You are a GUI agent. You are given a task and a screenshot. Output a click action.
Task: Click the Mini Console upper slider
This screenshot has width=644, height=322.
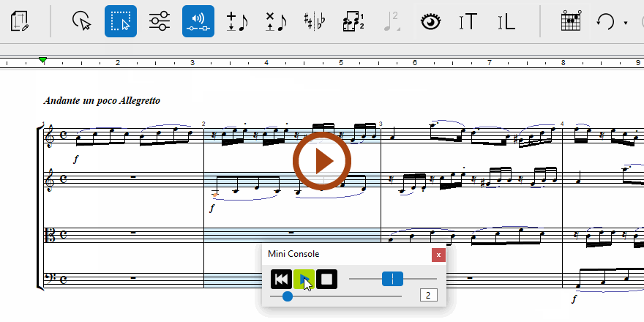393,279
